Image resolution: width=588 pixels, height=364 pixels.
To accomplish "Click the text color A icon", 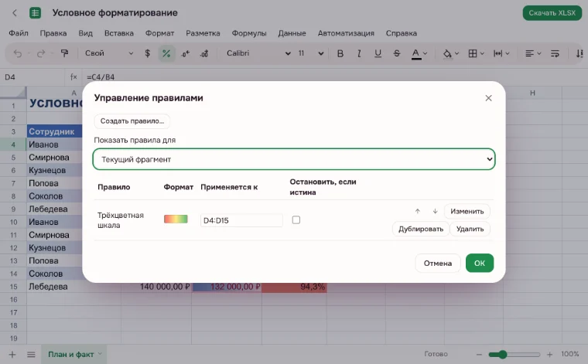I will pos(416,54).
